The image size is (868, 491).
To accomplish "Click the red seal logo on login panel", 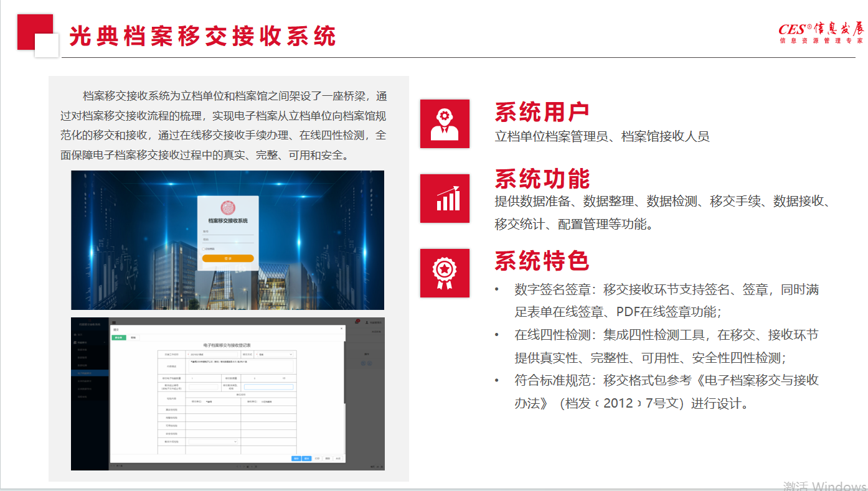I will (228, 208).
